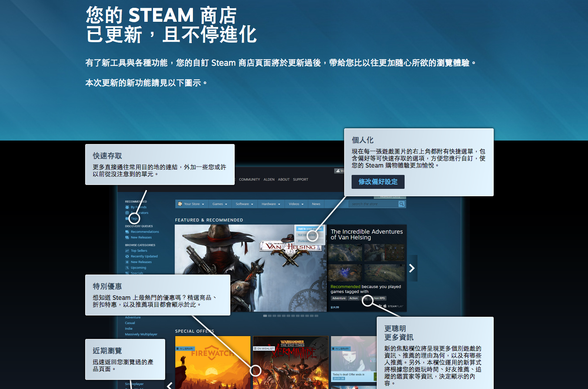
Task: View the bottom-left Van Helsing screenshot thumbnail
Action: pos(346,273)
